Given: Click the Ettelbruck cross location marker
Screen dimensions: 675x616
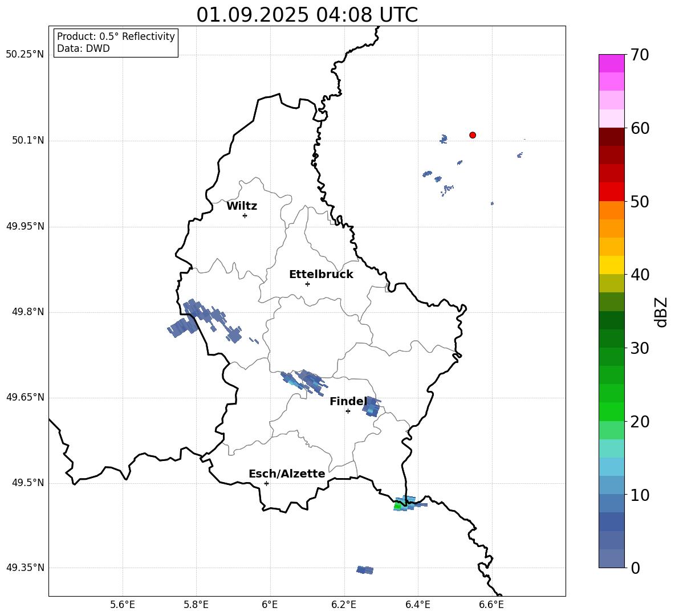Looking at the screenshot, I should pyautogui.click(x=307, y=284).
